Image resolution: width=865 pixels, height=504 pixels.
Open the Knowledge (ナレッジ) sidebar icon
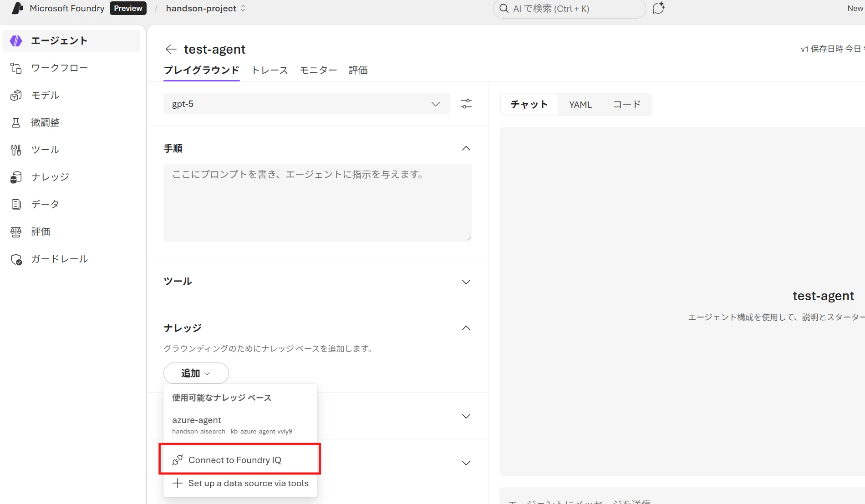(x=16, y=177)
